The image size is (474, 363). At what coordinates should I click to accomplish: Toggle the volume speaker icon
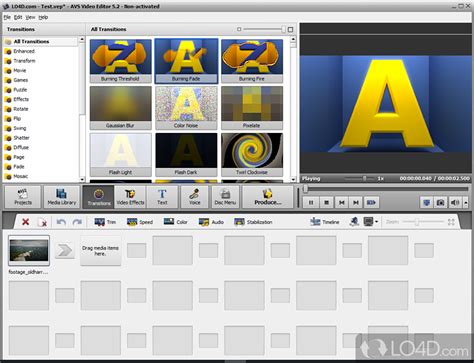point(455,202)
